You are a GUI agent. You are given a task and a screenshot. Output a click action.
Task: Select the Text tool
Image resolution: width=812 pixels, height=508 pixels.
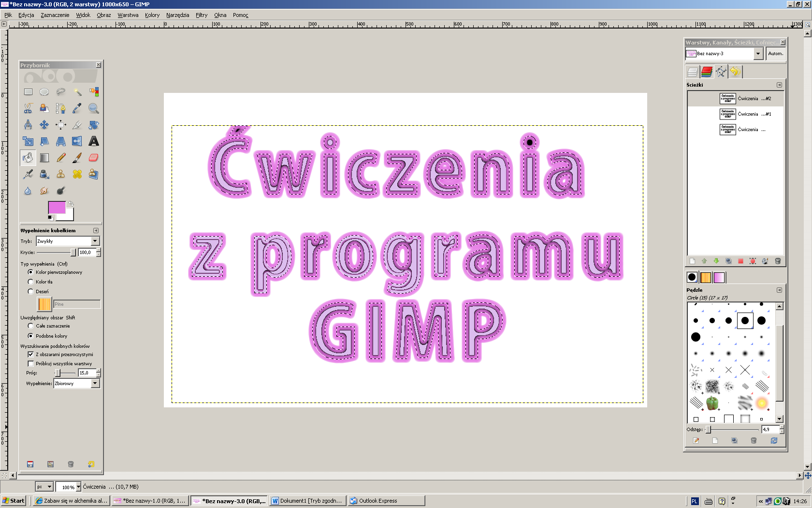point(93,141)
